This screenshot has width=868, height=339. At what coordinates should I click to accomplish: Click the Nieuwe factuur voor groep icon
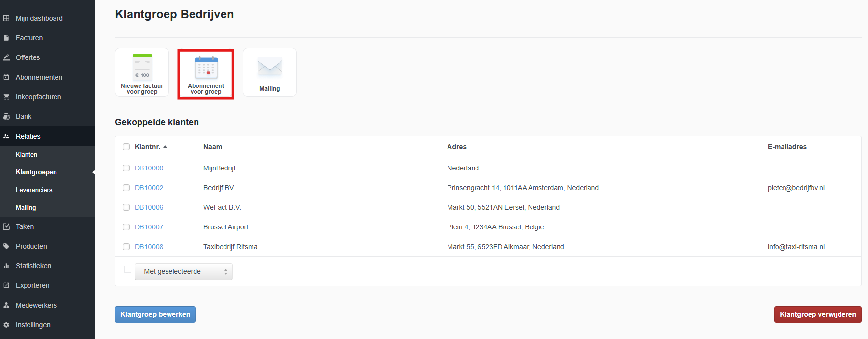(x=142, y=68)
